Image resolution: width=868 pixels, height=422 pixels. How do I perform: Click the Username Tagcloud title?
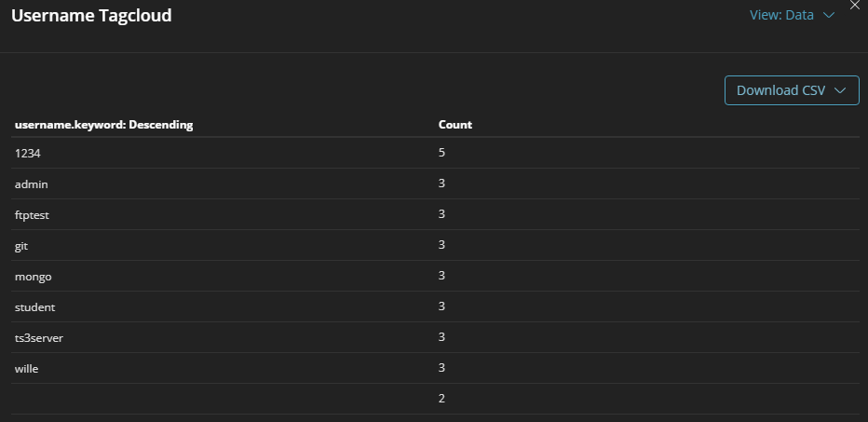point(91,16)
